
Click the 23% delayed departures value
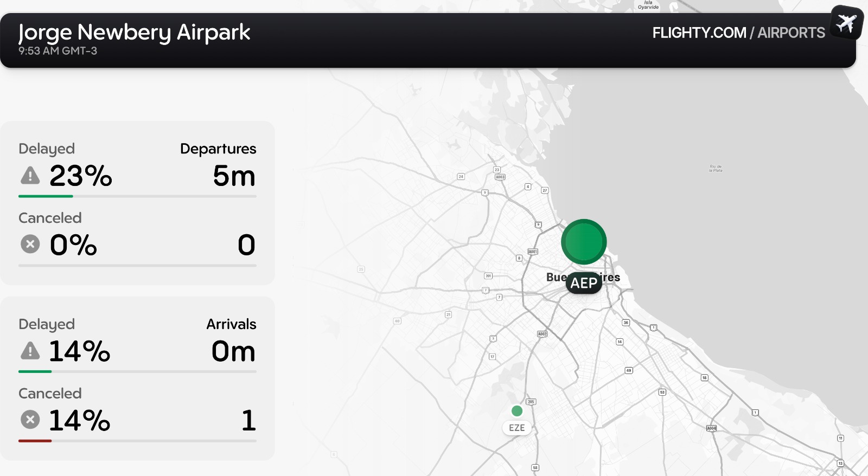pos(81,176)
